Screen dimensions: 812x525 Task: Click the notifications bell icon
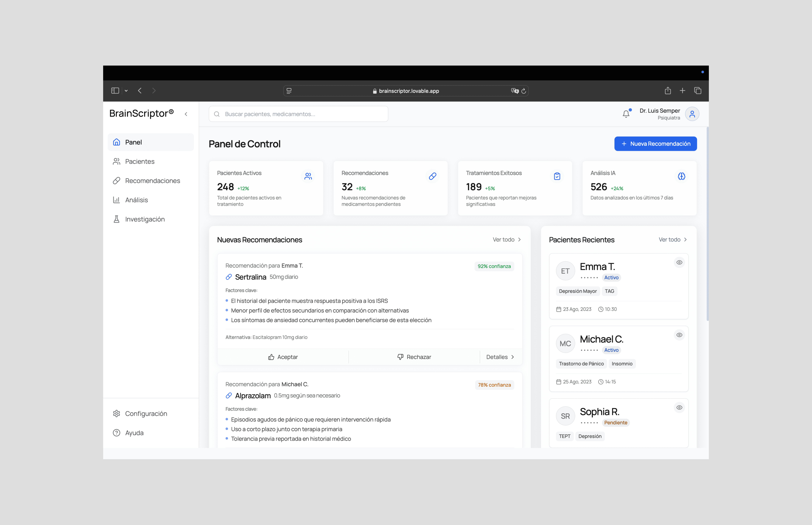(x=626, y=114)
